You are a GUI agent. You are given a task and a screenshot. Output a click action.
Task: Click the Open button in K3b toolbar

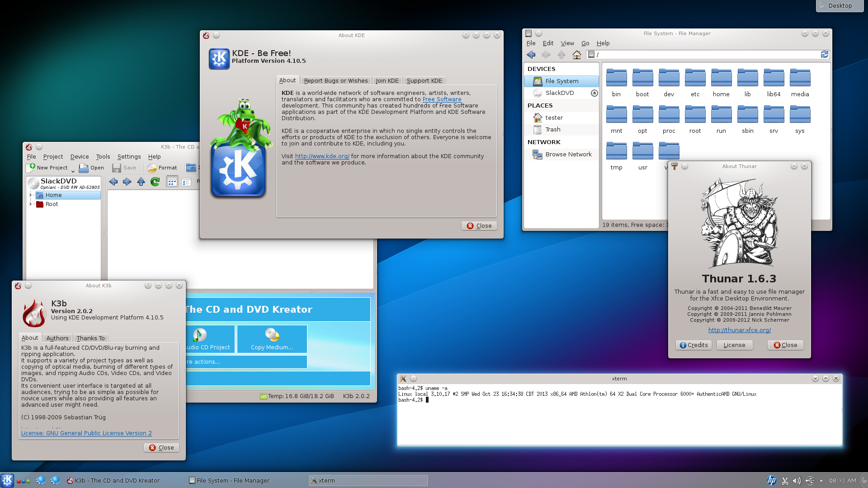tap(91, 168)
